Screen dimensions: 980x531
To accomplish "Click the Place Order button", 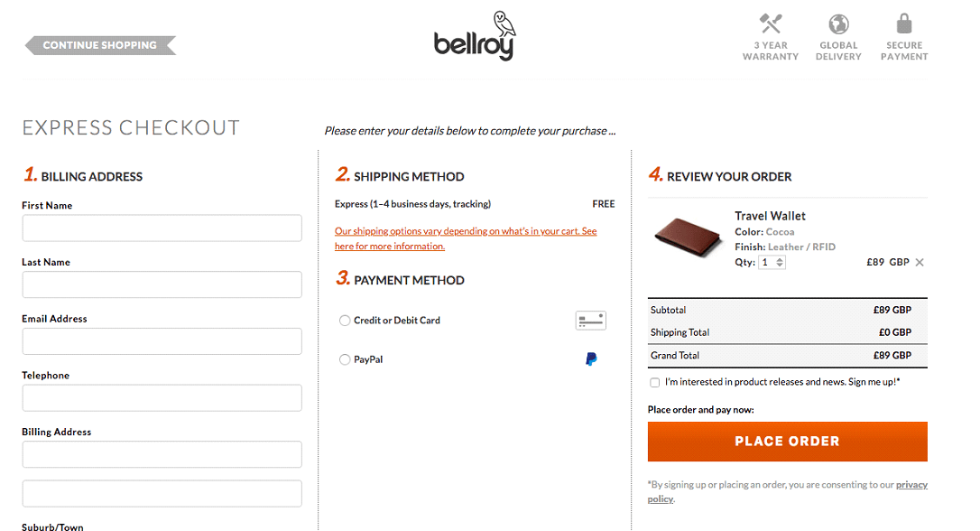I will tap(787, 442).
